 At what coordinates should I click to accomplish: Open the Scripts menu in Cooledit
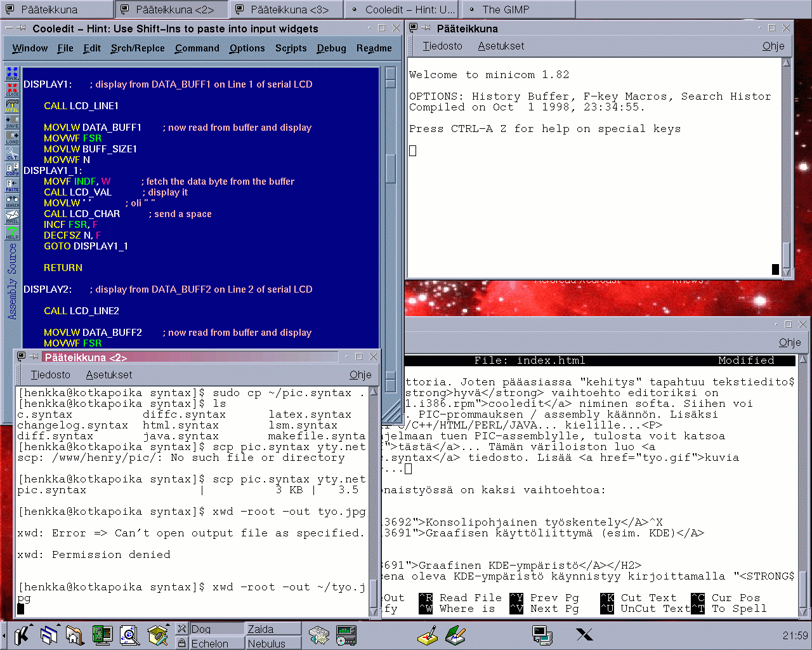[x=291, y=48]
